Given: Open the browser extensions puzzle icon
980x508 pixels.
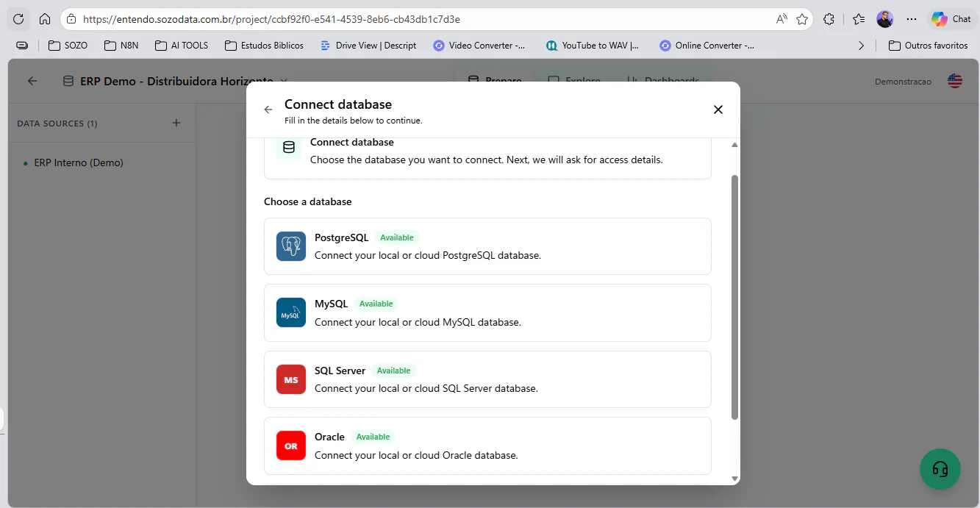Looking at the screenshot, I should (x=829, y=19).
